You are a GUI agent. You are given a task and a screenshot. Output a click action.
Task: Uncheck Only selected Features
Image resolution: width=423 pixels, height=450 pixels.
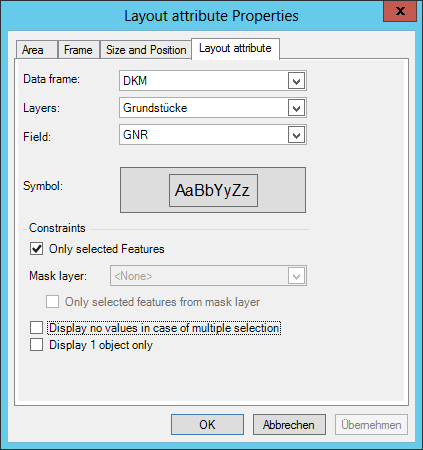pyautogui.click(x=36, y=249)
